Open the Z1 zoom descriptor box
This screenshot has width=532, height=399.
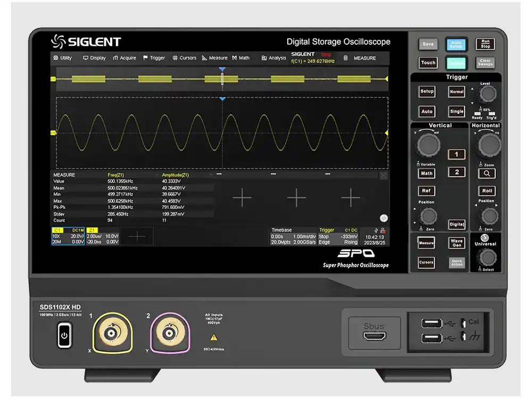coord(103,236)
